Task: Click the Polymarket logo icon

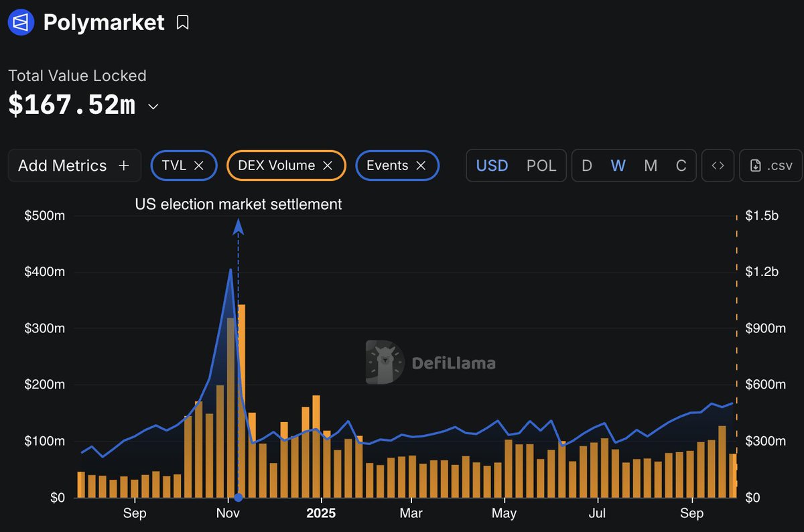Action: pyautogui.click(x=21, y=22)
